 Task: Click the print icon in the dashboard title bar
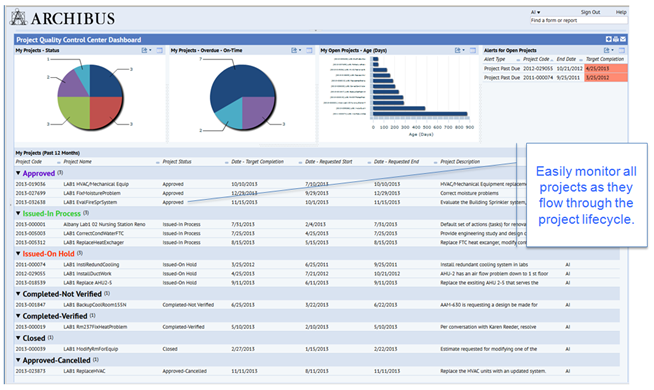tap(616, 39)
